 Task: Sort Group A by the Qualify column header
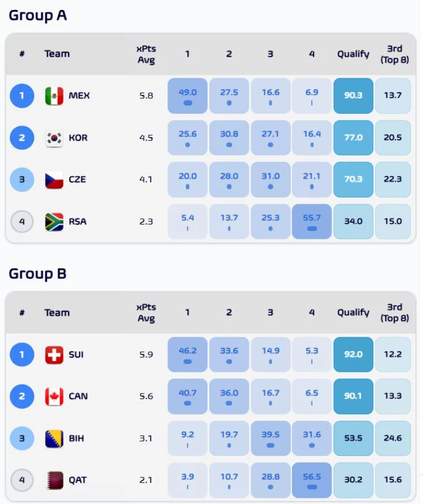[353, 54]
